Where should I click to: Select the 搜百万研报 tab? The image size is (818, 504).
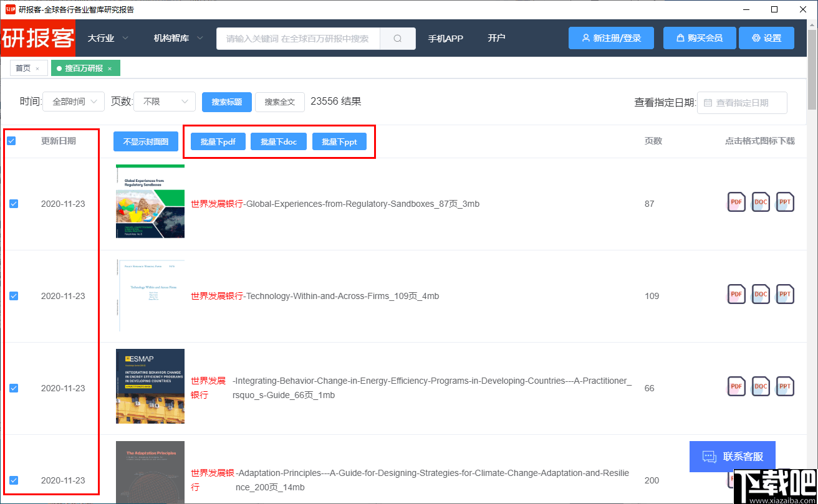pos(84,69)
